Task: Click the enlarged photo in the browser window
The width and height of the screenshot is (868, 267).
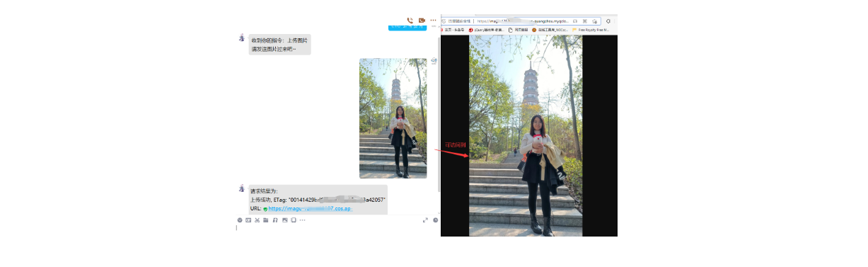Action: pyautogui.click(x=526, y=136)
